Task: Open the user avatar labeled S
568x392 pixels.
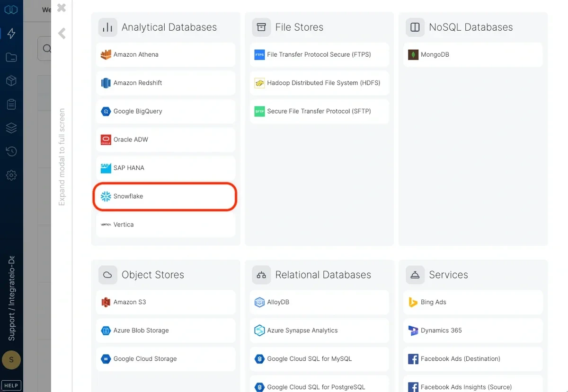Action: tap(11, 360)
